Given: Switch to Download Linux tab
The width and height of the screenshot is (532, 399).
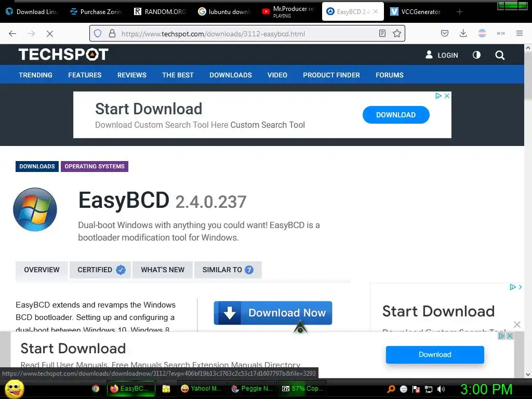Looking at the screenshot, I should coord(32,11).
